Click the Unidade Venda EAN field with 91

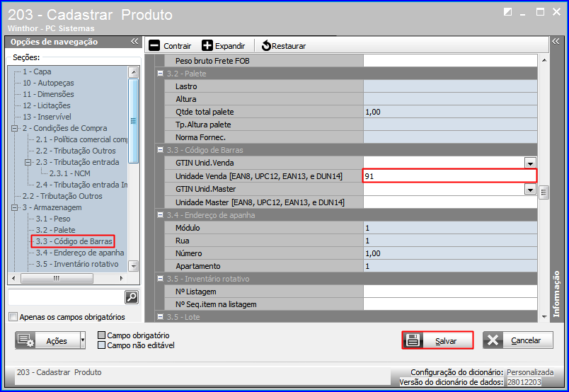tap(449, 176)
